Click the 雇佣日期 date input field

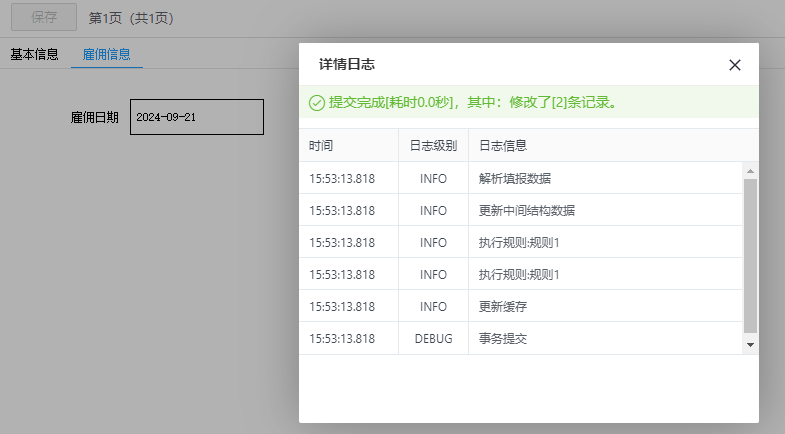point(197,117)
